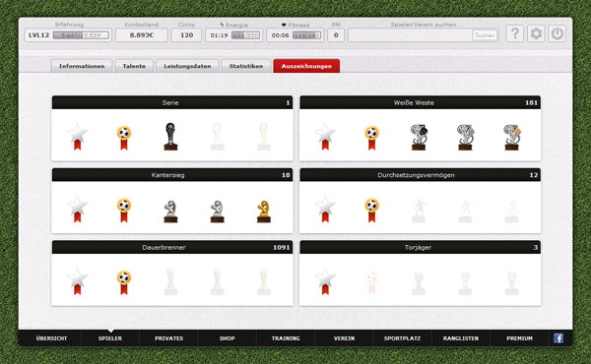
Task: Click the silver star medal under Torjäger
Action: pyautogui.click(x=325, y=281)
